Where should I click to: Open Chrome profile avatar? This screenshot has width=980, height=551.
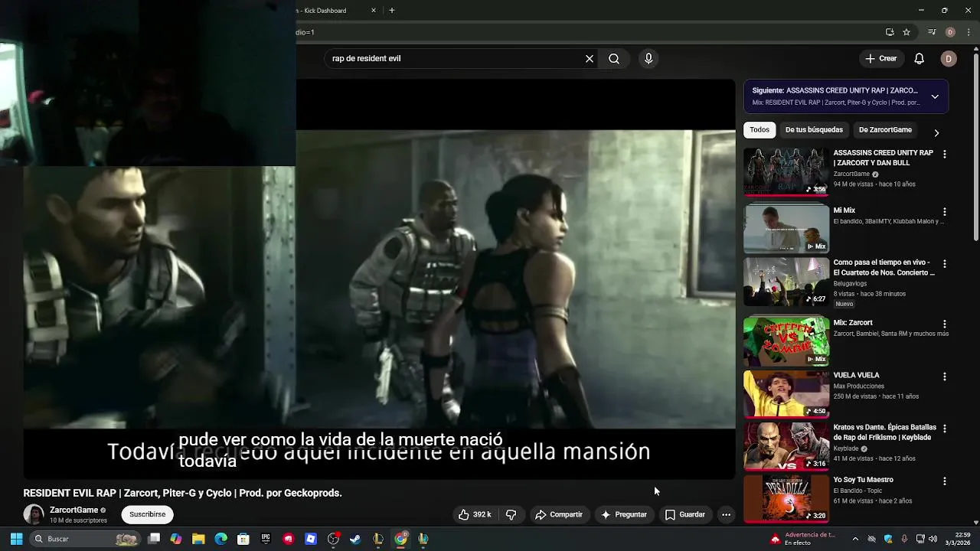[x=950, y=32]
